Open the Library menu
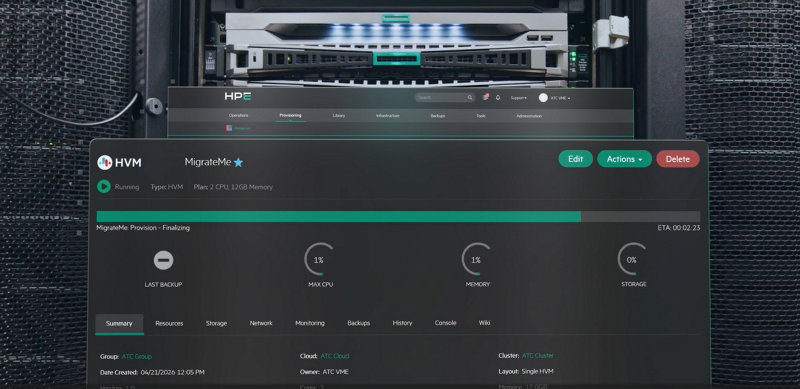 point(339,115)
